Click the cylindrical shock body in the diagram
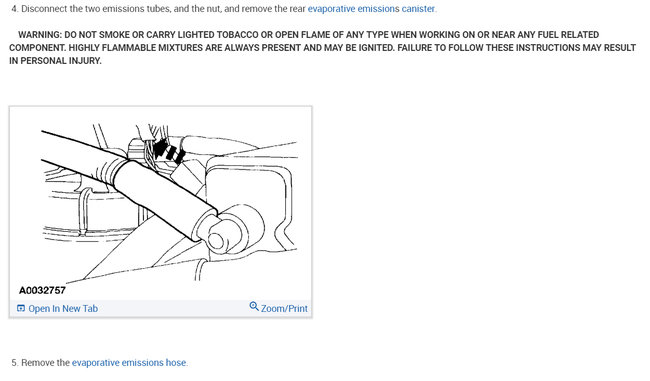This screenshot has height=381, width=650. click(166, 198)
